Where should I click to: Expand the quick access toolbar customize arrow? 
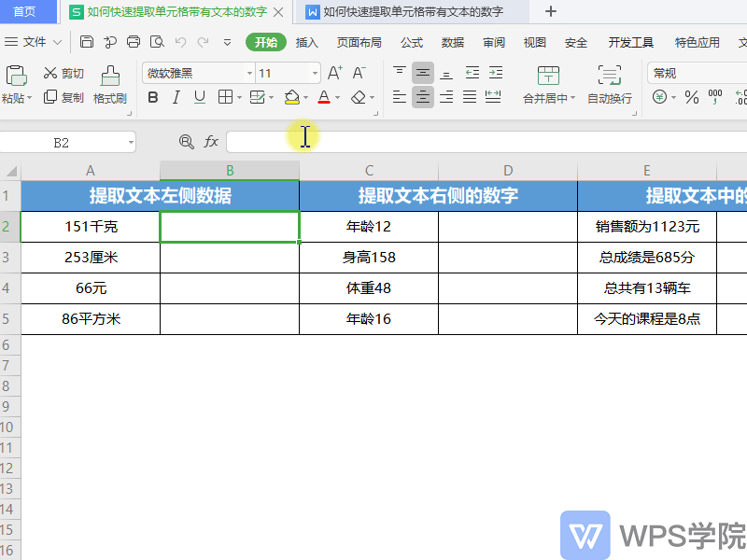pos(227,43)
